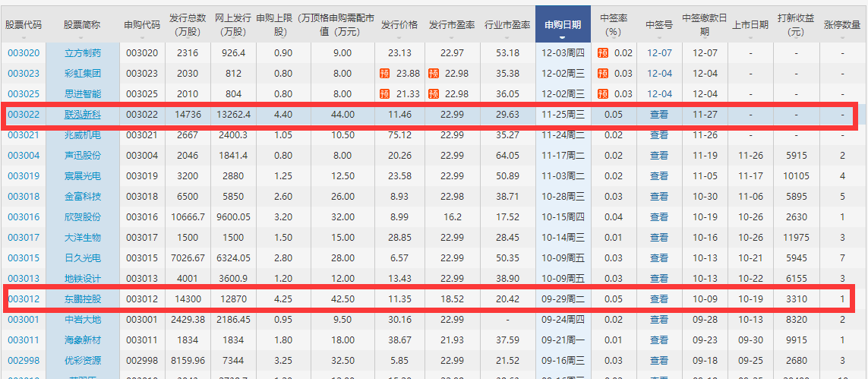Screen dimensions: 868x379
Task: Click the 预 badge beside price 21.33
Action: 384,94
